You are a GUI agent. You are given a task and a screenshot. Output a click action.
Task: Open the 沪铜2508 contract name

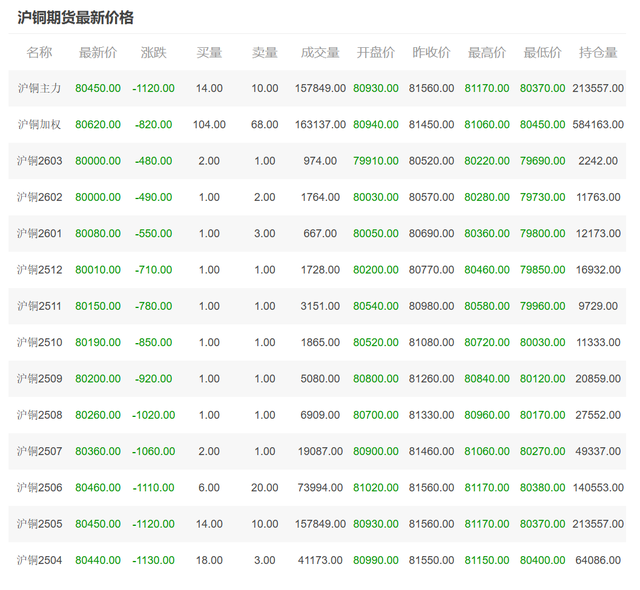tap(39, 415)
